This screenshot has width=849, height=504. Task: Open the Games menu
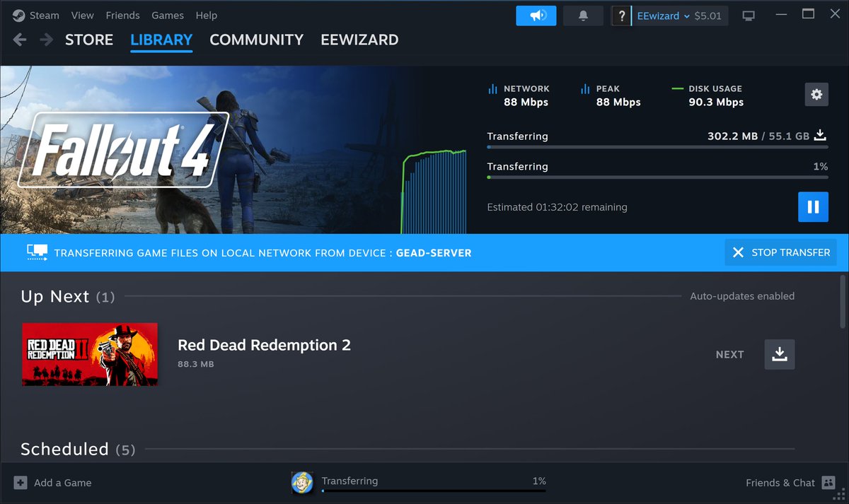168,16
